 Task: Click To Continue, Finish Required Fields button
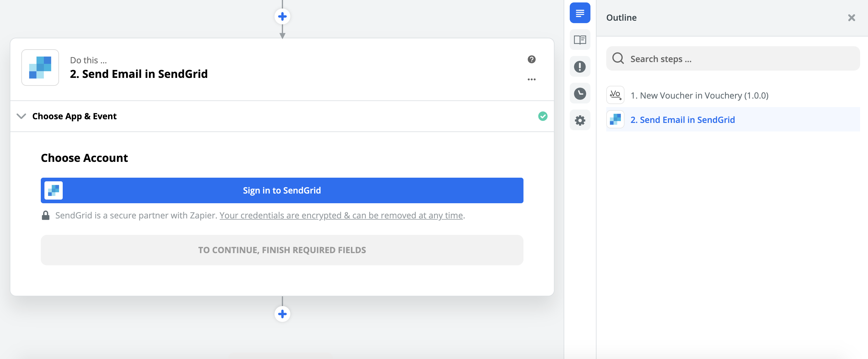[282, 250]
